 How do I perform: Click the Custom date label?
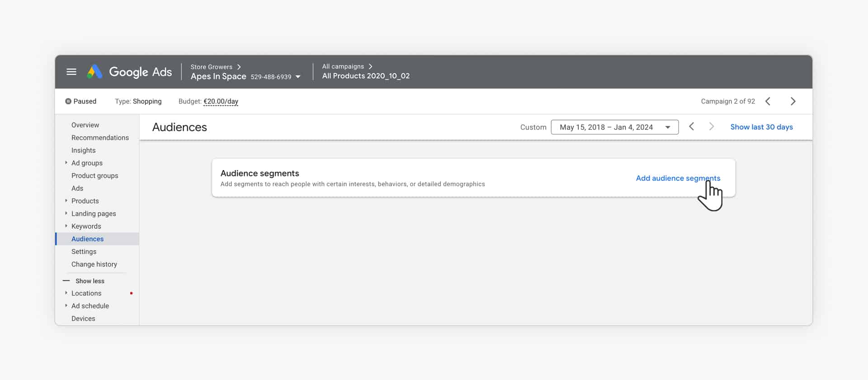(x=533, y=128)
